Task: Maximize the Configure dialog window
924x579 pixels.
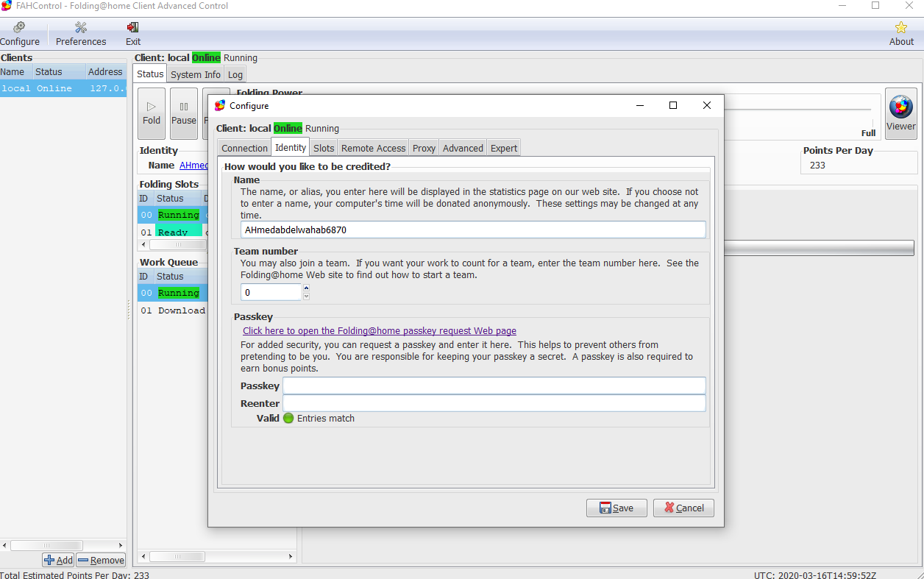Action: 672,105
